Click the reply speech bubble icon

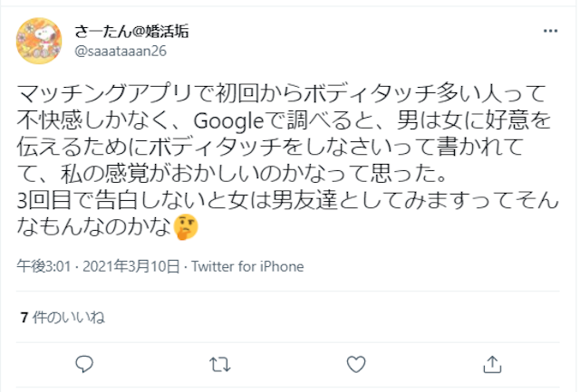pyautogui.click(x=84, y=364)
